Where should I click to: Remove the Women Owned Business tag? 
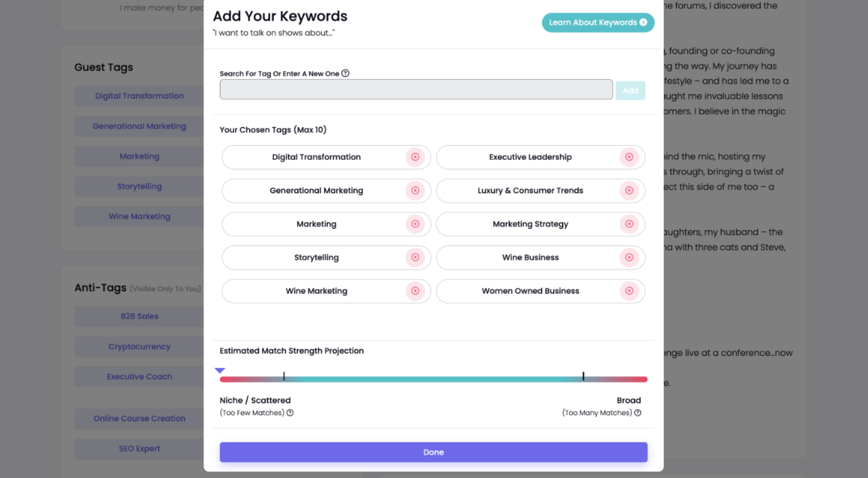click(x=629, y=291)
